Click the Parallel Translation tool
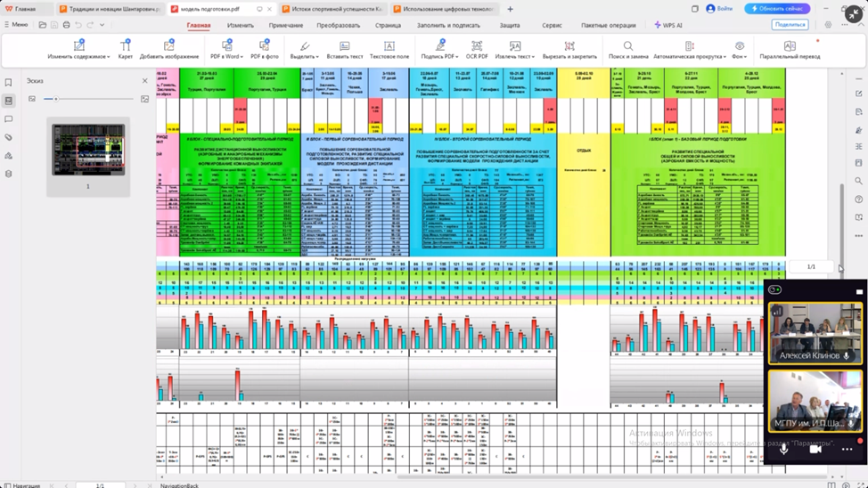 pyautogui.click(x=790, y=49)
